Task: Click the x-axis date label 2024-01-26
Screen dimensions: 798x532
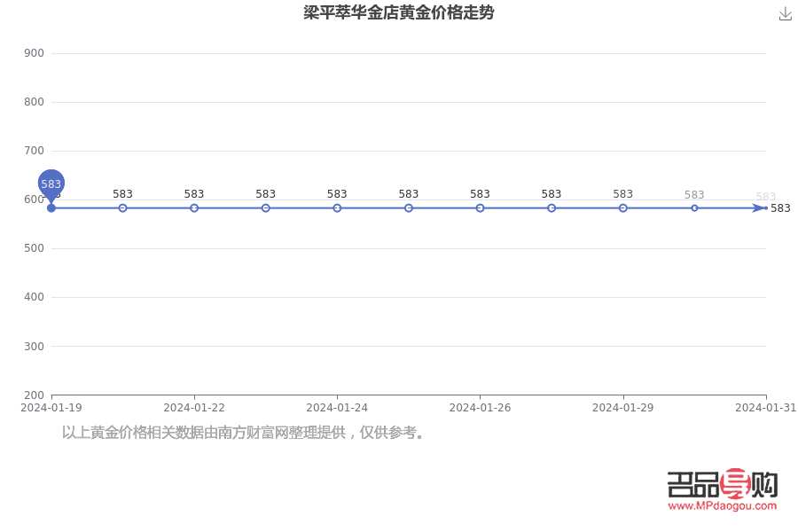Action: click(480, 408)
